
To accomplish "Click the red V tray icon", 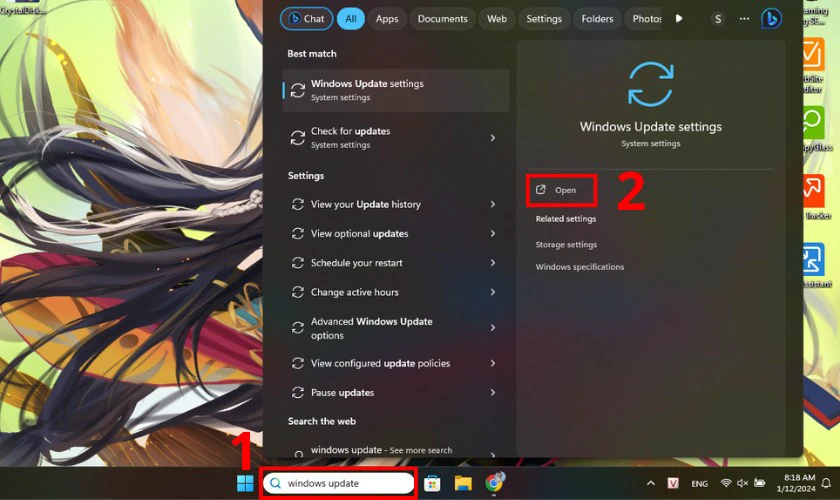I will 673,483.
